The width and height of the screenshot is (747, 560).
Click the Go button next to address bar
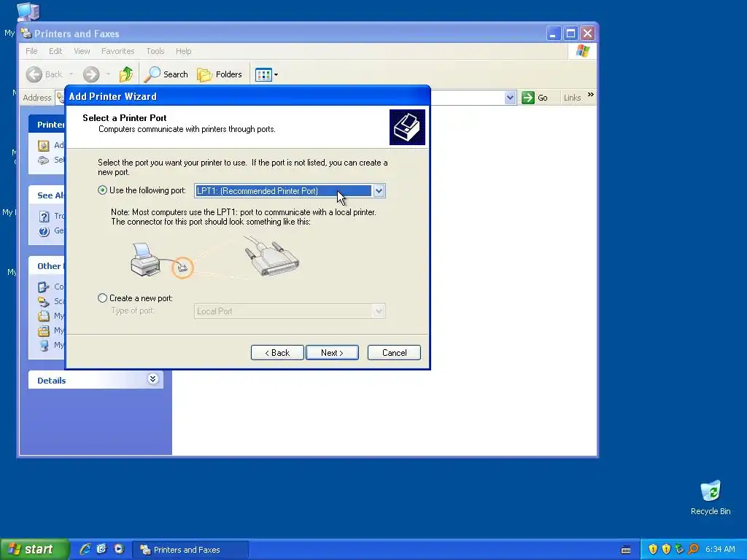[535, 98]
